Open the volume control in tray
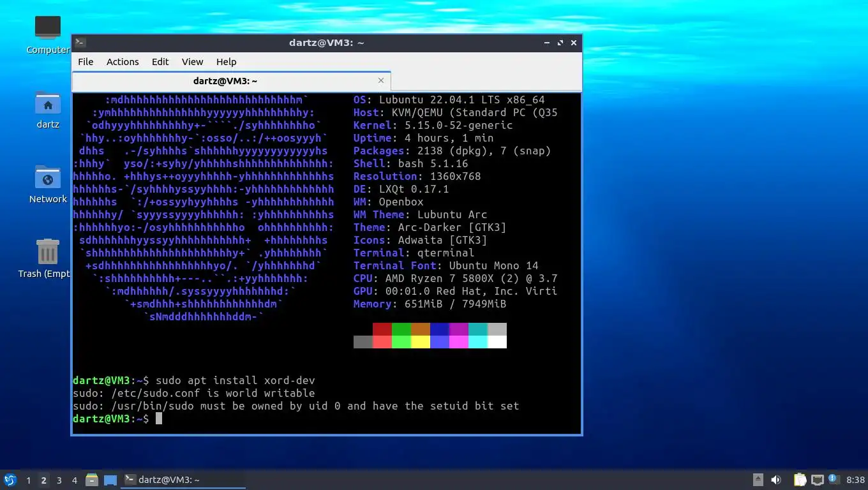Viewport: 868px width, 490px height. 776,480
